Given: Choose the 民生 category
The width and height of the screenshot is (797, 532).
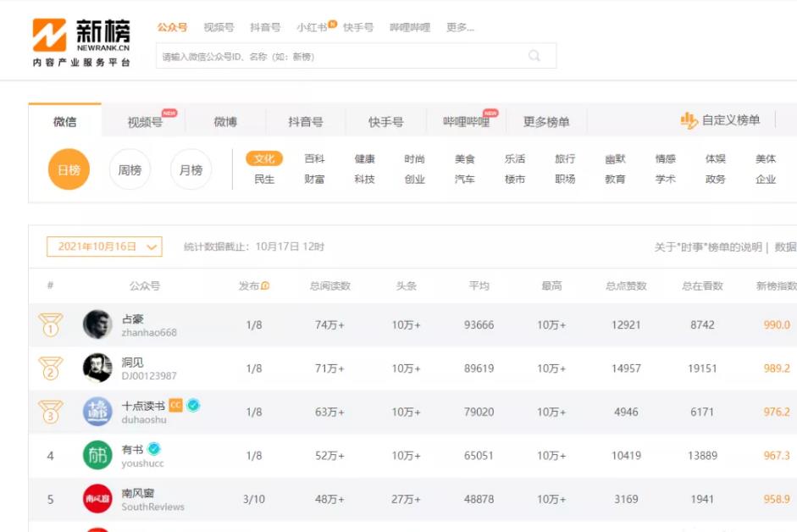Looking at the screenshot, I should (x=264, y=179).
